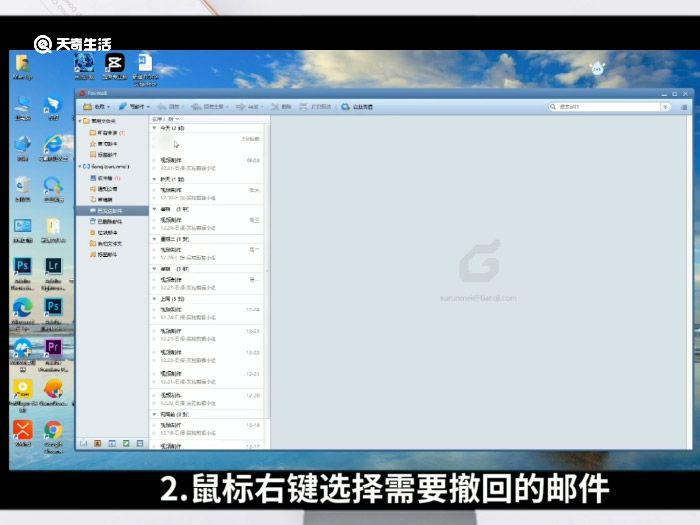Collapse the 两周前 mail group
This screenshot has width=700, height=525.
coord(154,415)
